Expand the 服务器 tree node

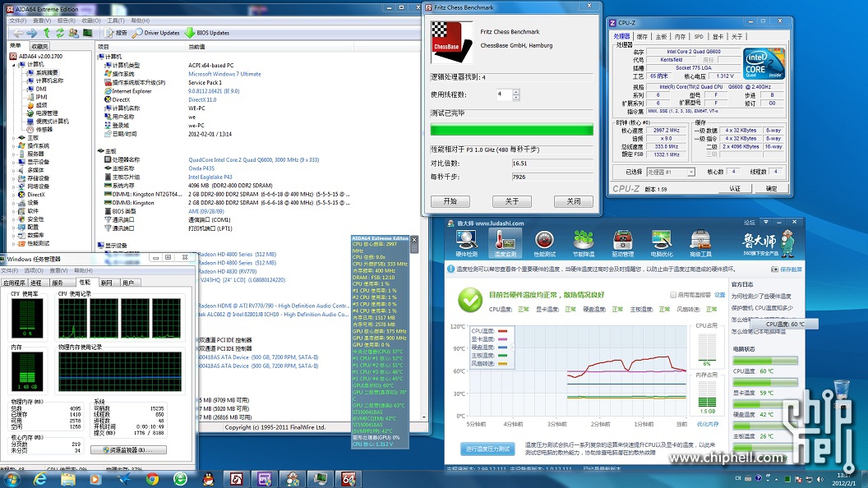click(14, 154)
